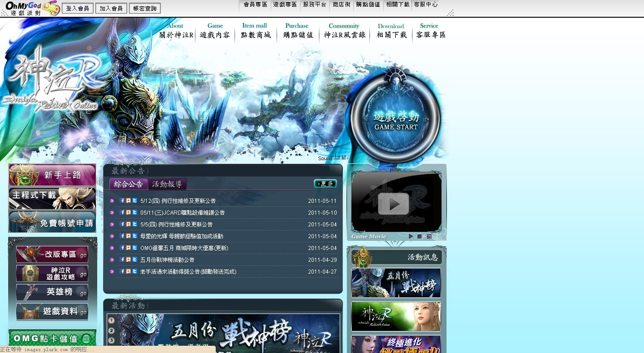This screenshot has height=353, width=644.
Task: Share the 5/12(四) 例行性維修 notice on Facebook
Action: coord(122,201)
